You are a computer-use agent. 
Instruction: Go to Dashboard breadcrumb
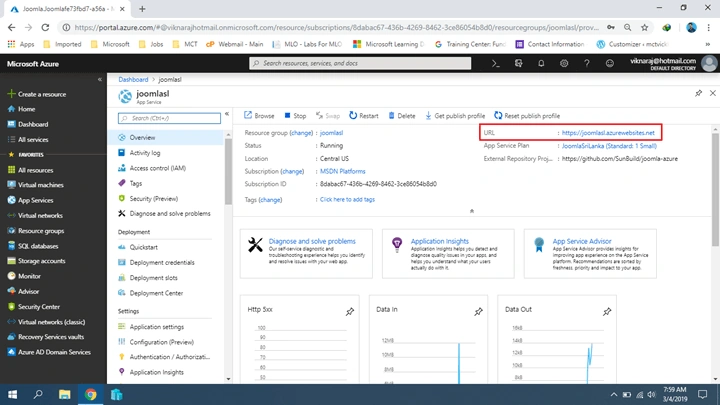point(133,79)
